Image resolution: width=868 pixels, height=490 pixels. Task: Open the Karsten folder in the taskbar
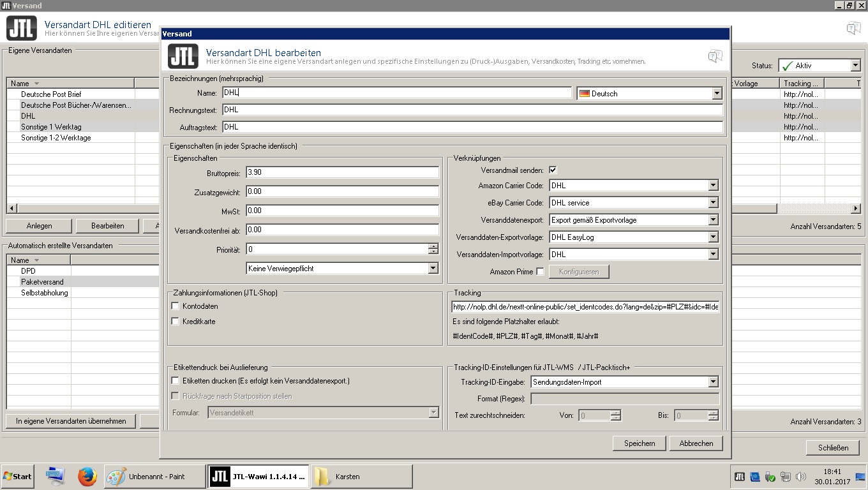362,477
